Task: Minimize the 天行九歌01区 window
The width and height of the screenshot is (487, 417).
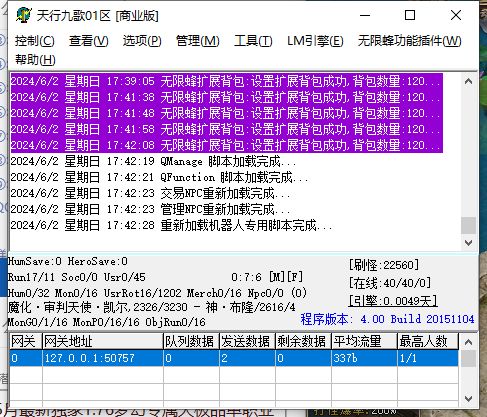Action: (365, 15)
